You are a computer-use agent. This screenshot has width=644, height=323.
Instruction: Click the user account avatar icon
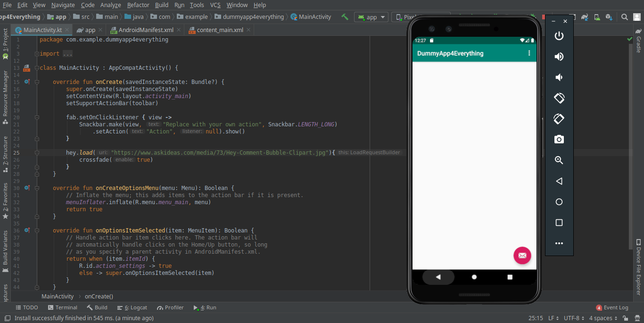(636, 17)
